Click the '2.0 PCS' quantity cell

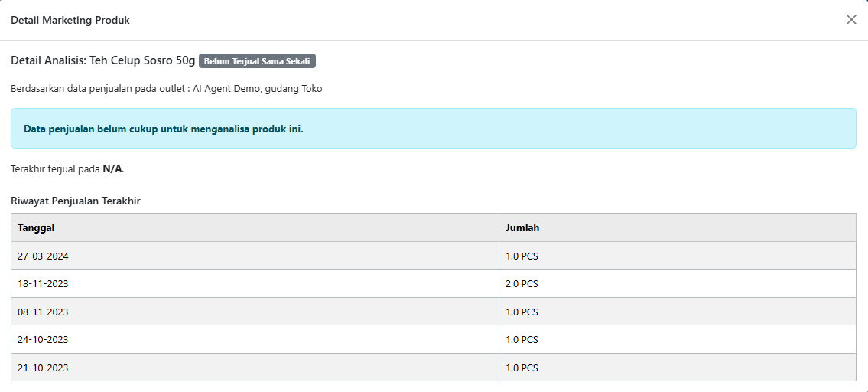pos(522,284)
